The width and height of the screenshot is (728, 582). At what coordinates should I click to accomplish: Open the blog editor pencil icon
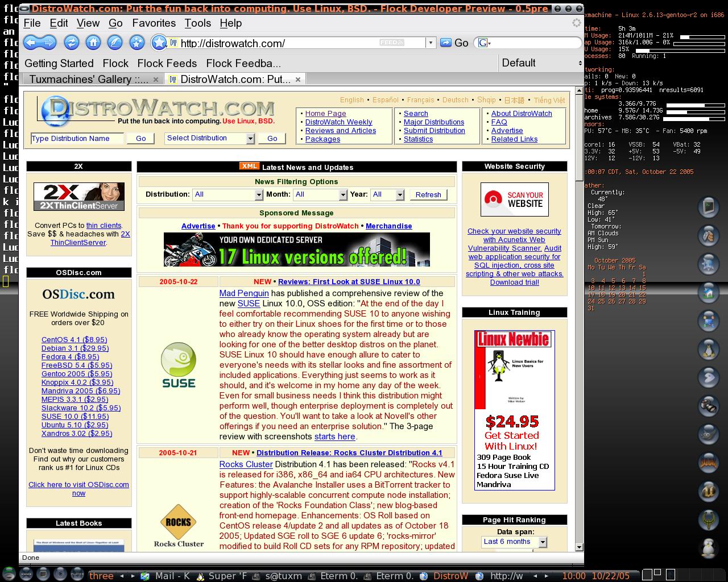tap(115, 42)
